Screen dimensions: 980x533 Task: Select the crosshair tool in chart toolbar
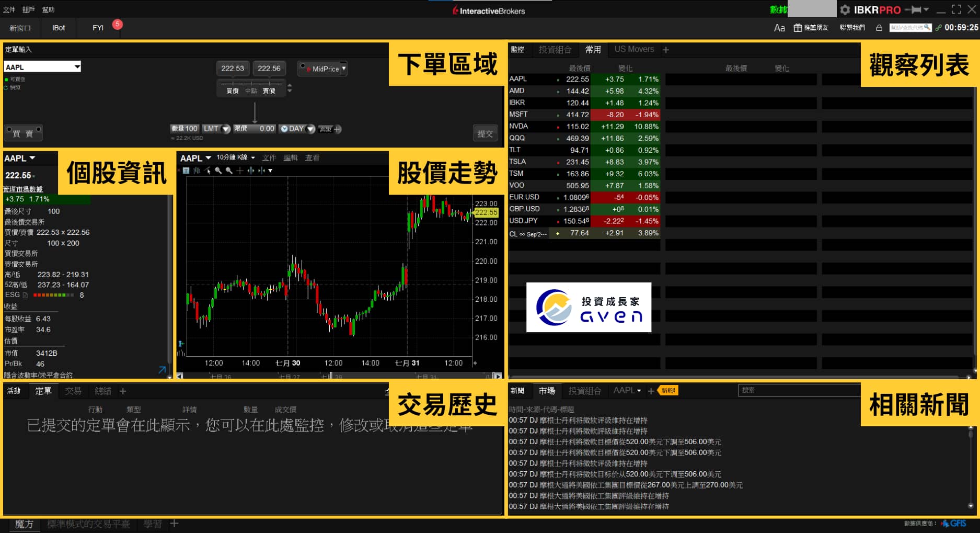[240, 171]
